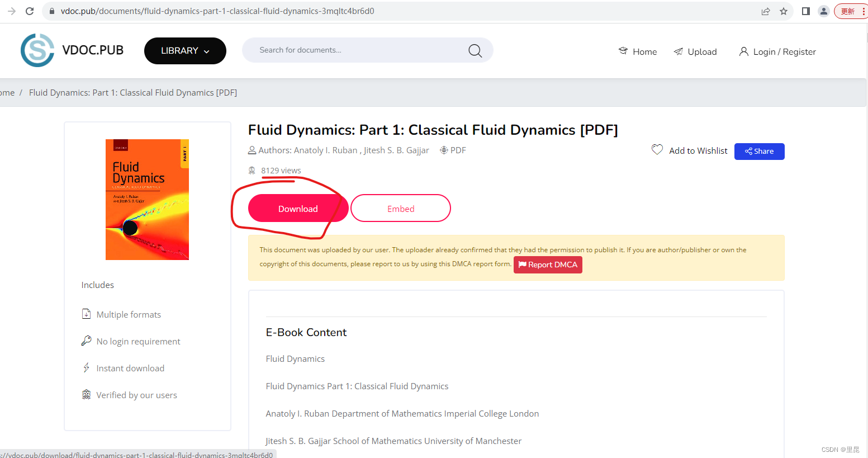The height and width of the screenshot is (458, 868).
Task: Click the red 更新 update button
Action: (x=847, y=11)
